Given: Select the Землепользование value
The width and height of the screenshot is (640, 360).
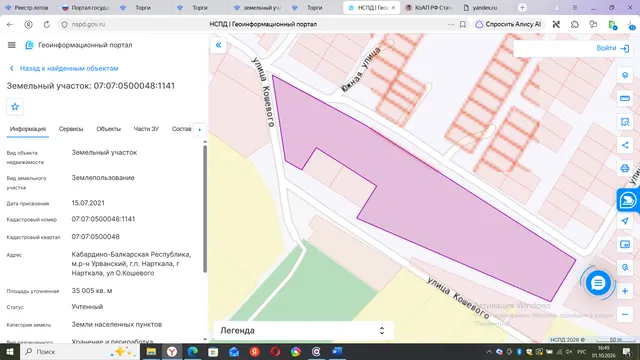Looking at the screenshot, I should (x=103, y=178).
